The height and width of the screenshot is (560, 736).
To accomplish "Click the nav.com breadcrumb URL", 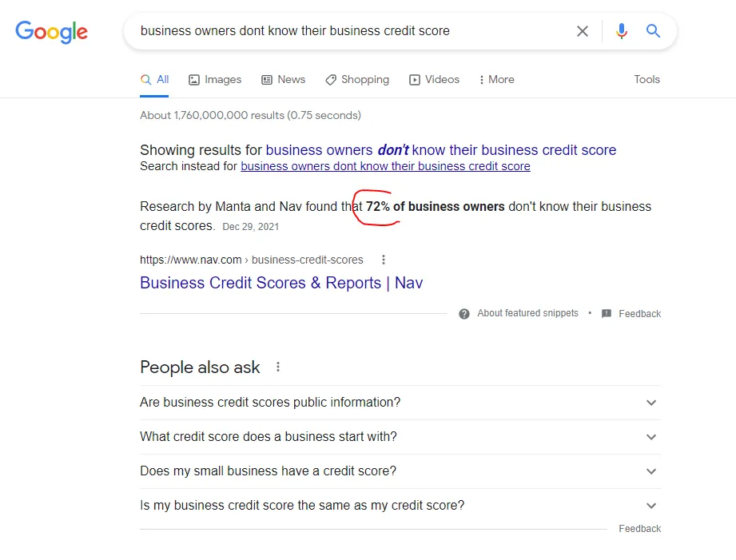I will (x=252, y=260).
